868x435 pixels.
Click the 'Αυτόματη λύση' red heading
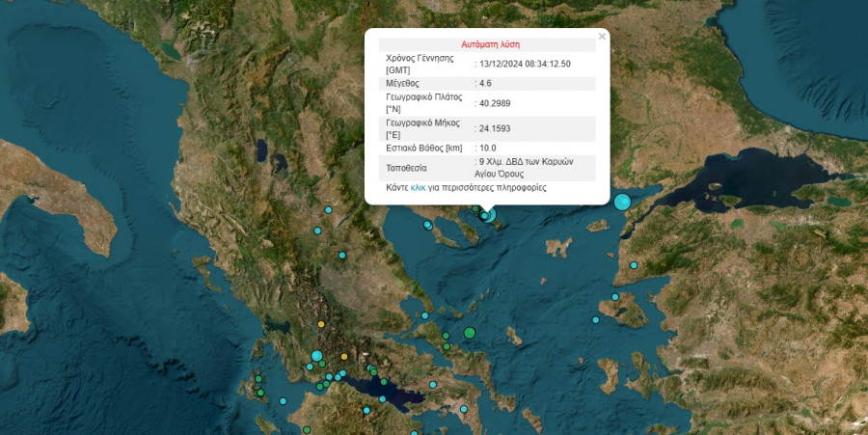tap(491, 44)
